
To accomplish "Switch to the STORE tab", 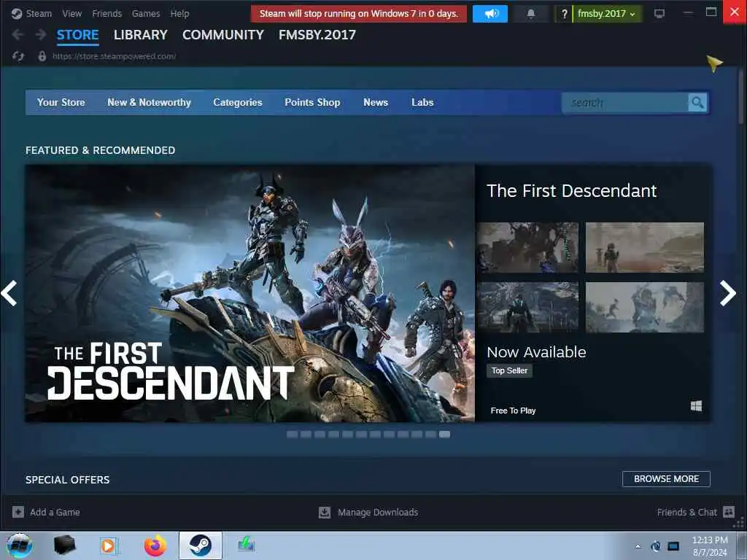I will (x=77, y=35).
